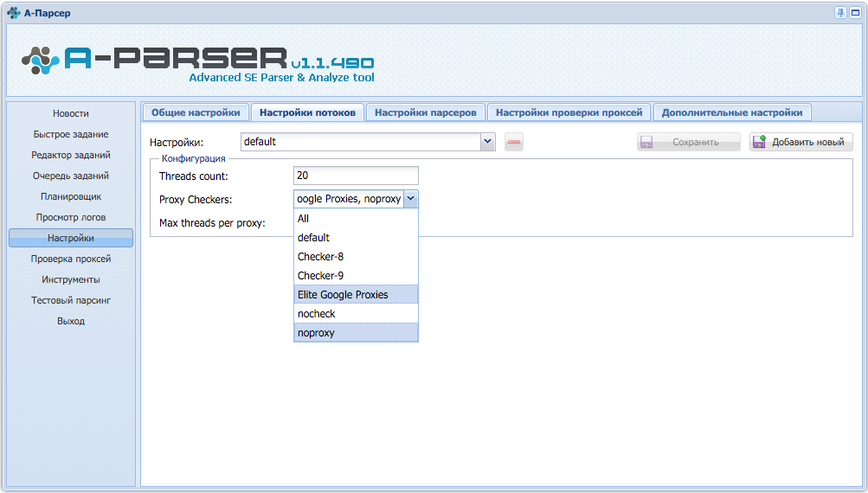Click Выход in the sidebar

[71, 321]
